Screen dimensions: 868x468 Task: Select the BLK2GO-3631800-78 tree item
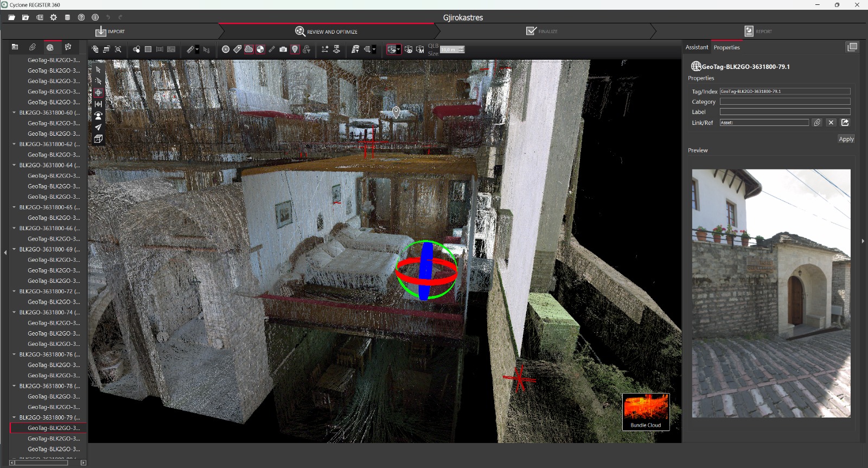pyautogui.click(x=49, y=386)
